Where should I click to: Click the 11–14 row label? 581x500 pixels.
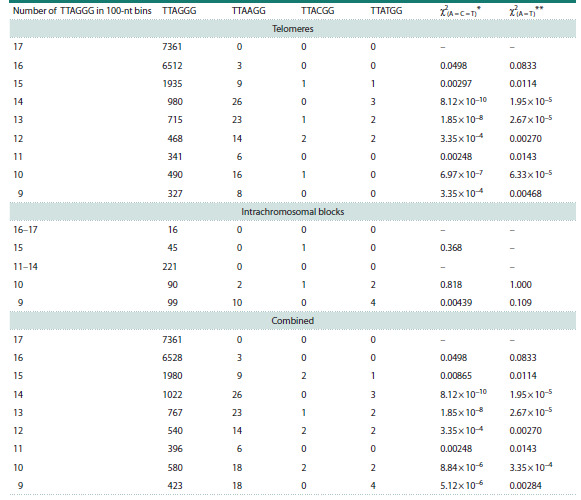coord(26,267)
